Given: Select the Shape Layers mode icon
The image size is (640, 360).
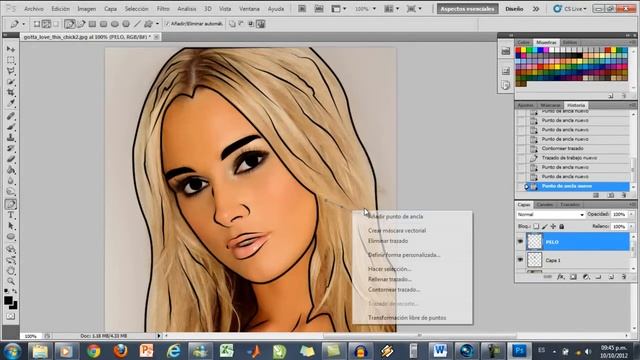Looking at the screenshot, I should click(x=37, y=24).
